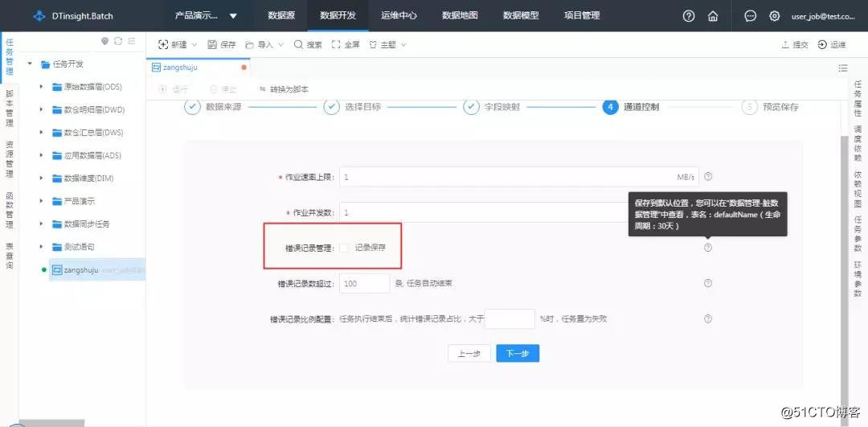Open 调度依赖 right sidebar panel
Screen dimensions: 868x427
click(x=858, y=143)
